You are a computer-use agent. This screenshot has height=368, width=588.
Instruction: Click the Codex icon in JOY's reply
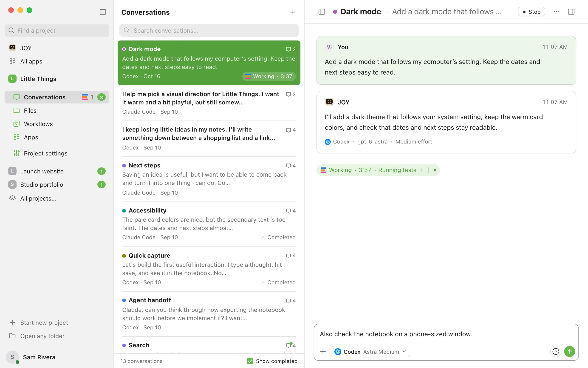click(328, 142)
